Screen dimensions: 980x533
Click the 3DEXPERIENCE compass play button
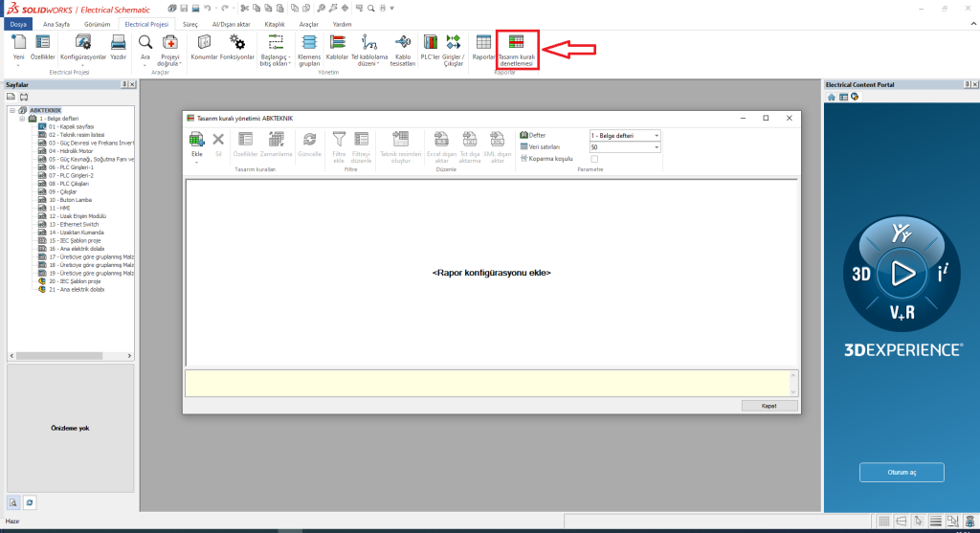[902, 273]
